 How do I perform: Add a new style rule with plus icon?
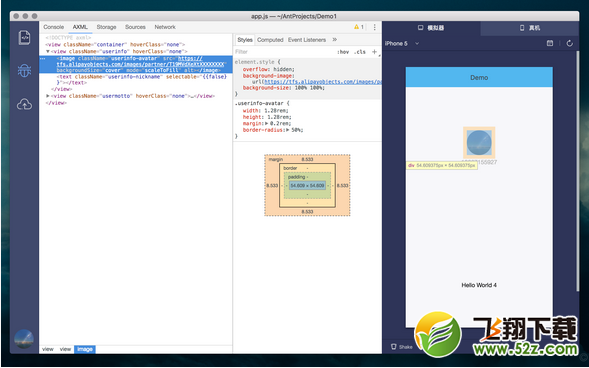pos(375,52)
